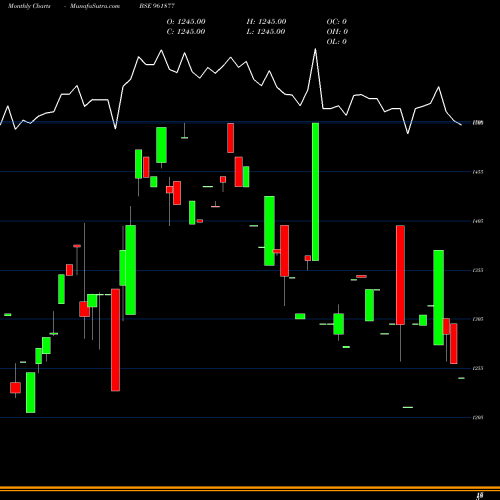Click the 1205 price axis label
Viewport: 500px width, 500px height.
tap(478, 417)
